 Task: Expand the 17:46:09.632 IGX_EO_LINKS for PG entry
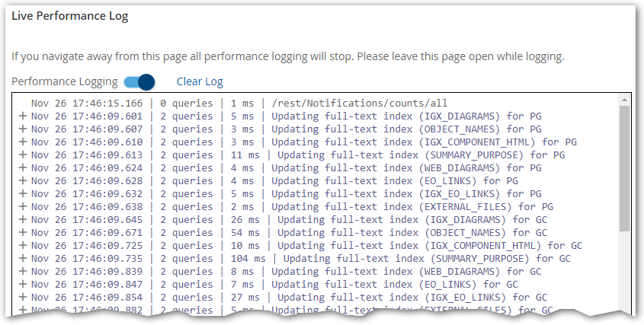coord(22,194)
